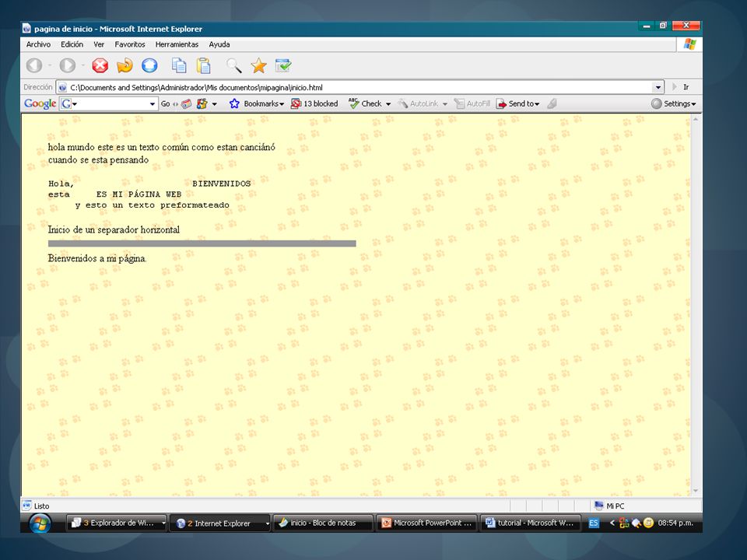Screen dimensions: 747x560
Task: Click the Google toolbar news icon beside Go
Action: pyautogui.click(x=186, y=103)
